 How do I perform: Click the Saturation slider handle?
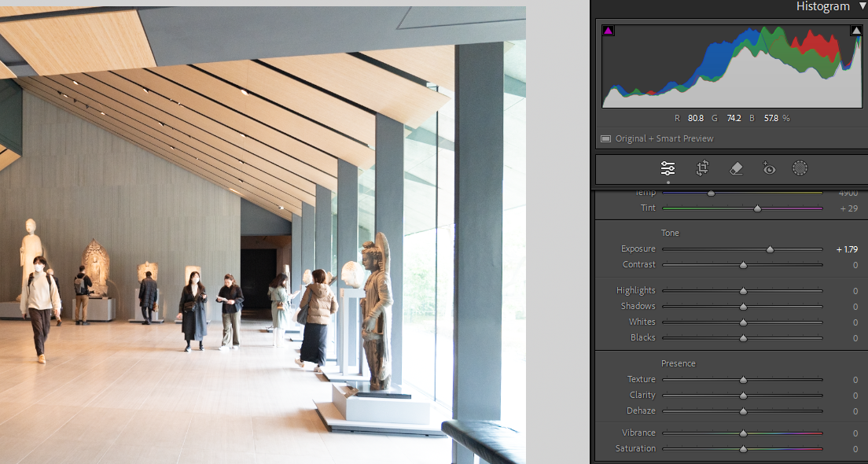pos(744,449)
